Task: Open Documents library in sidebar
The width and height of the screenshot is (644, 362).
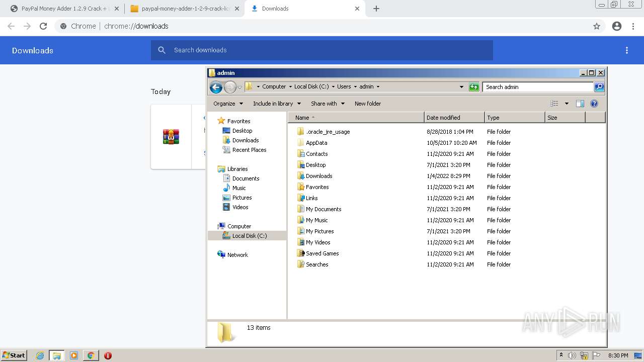Action: [x=246, y=178]
